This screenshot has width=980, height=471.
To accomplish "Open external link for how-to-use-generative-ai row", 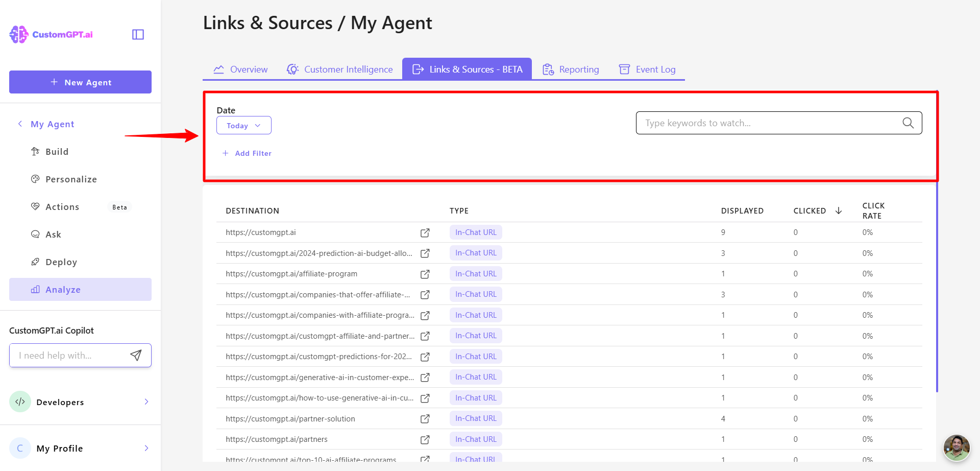I will pyautogui.click(x=425, y=398).
